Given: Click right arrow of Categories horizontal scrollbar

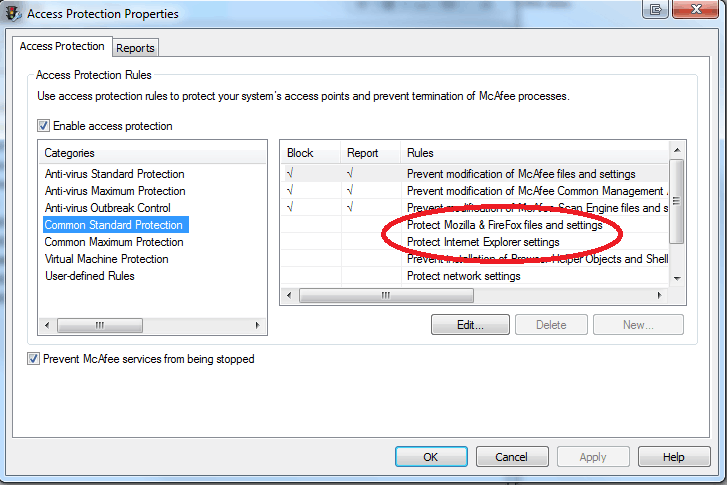Looking at the screenshot, I should pos(258,326).
